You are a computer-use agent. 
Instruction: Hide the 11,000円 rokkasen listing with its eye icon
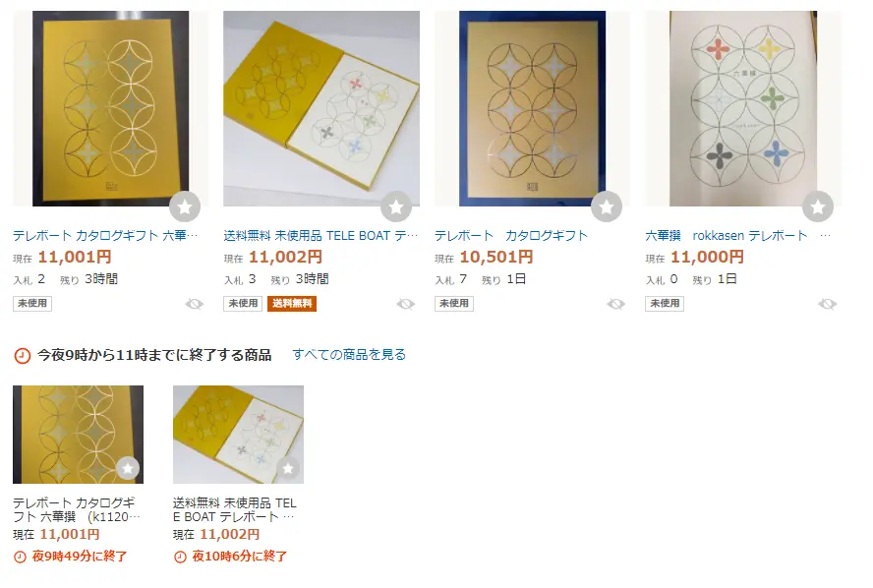[827, 304]
